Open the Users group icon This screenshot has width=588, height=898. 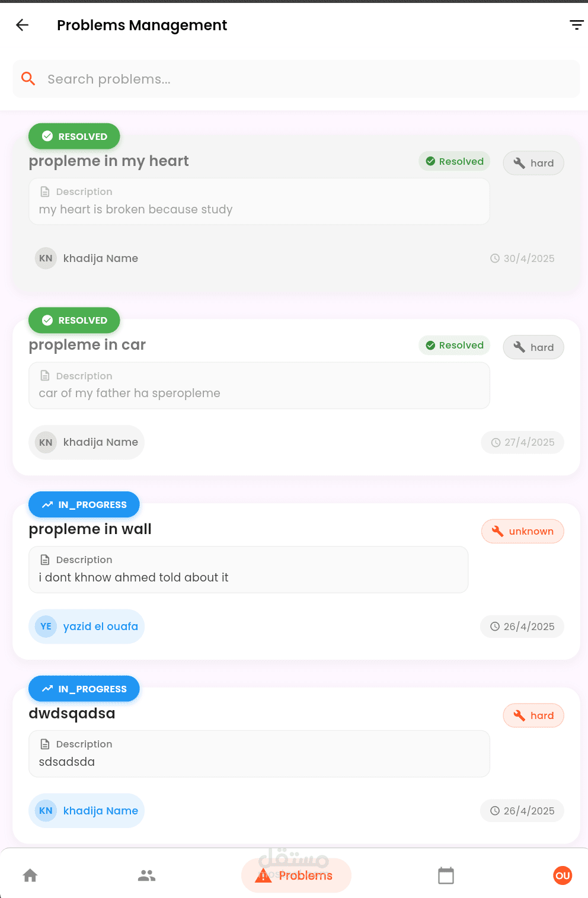[146, 875]
